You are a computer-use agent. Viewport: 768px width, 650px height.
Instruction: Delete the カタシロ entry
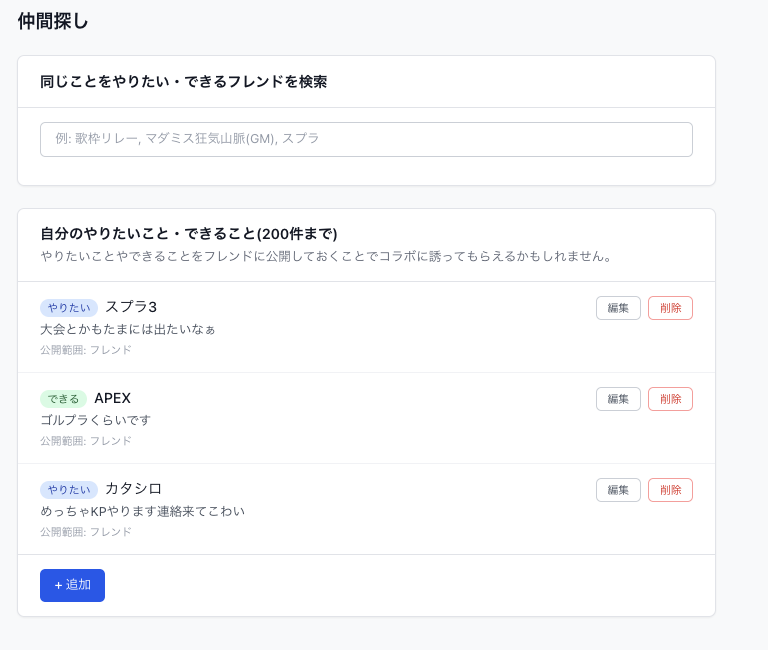(x=670, y=490)
